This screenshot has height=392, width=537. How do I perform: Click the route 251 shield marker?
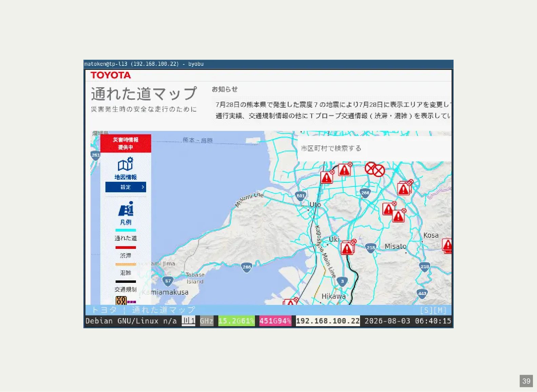[x=96, y=156]
